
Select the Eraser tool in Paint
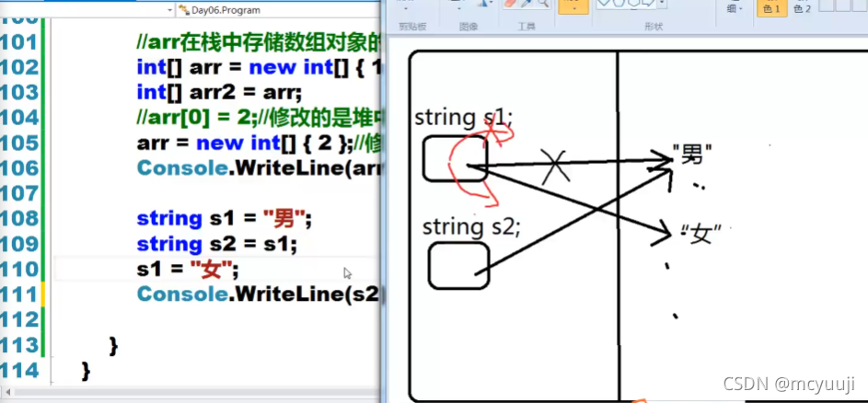[x=510, y=4]
